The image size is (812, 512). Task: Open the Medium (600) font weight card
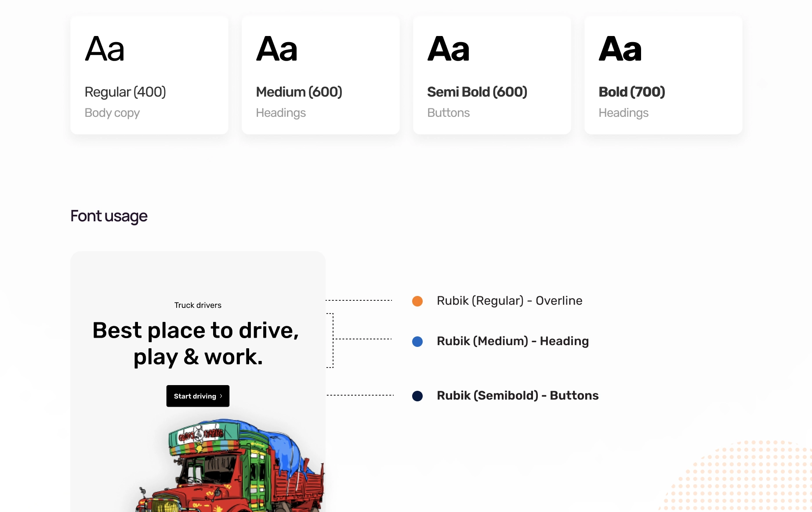(x=321, y=75)
